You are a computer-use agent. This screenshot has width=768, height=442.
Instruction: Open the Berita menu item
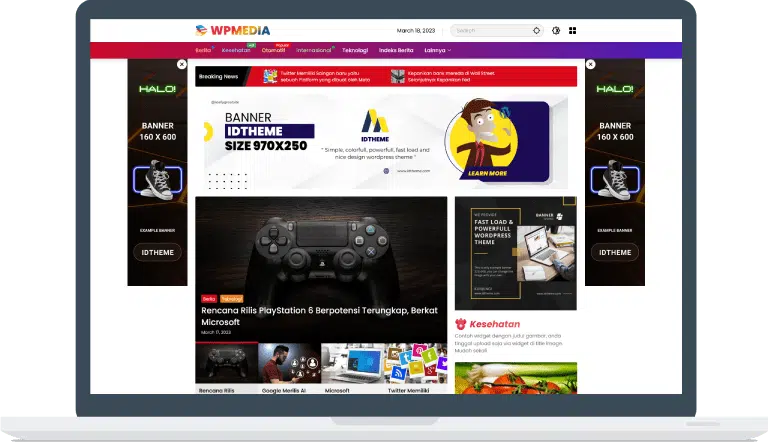[203, 50]
